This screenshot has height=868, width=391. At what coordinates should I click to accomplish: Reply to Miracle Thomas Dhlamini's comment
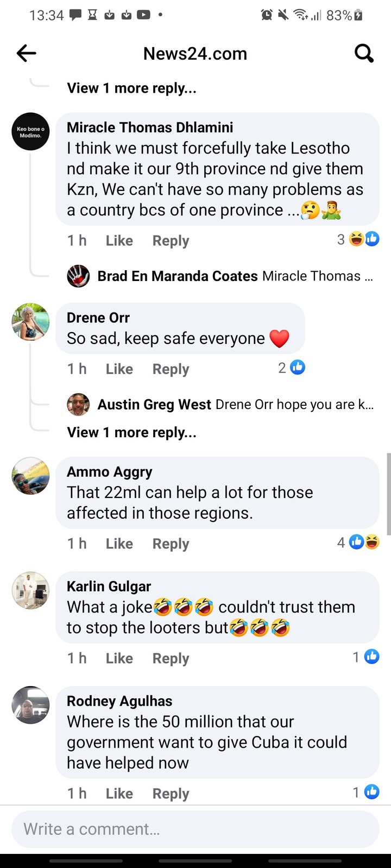point(171,241)
